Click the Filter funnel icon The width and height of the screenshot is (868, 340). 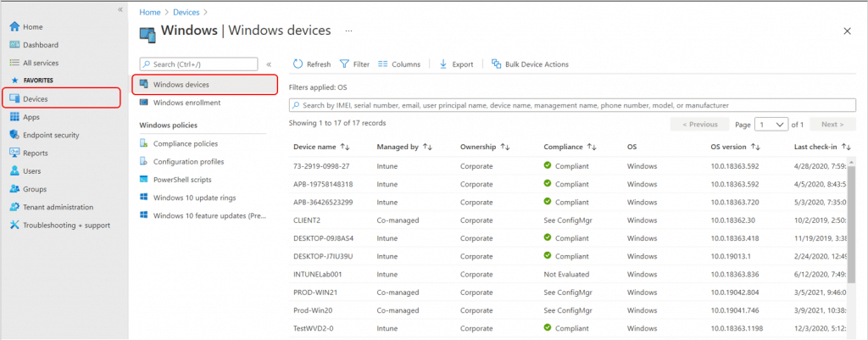pos(344,64)
